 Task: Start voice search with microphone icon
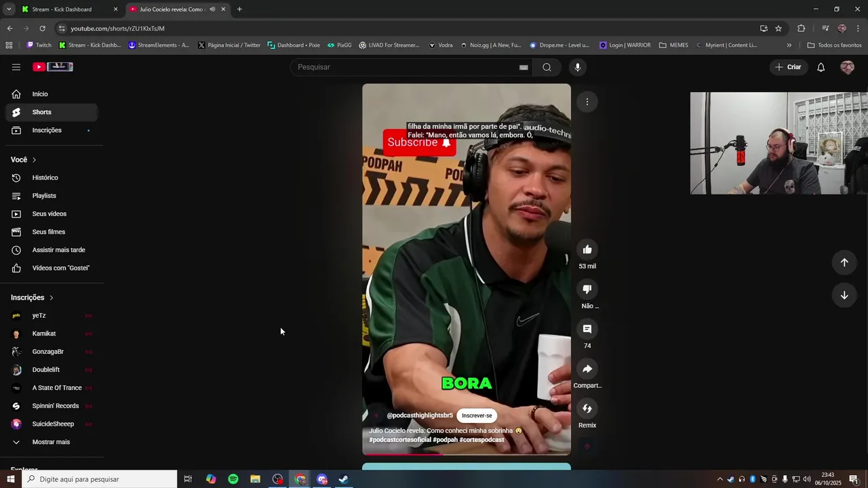click(x=577, y=67)
